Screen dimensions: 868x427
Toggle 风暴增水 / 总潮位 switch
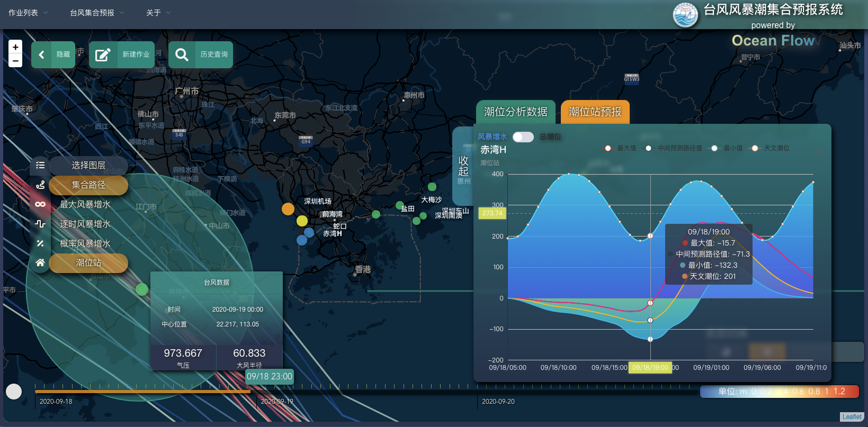tap(523, 137)
